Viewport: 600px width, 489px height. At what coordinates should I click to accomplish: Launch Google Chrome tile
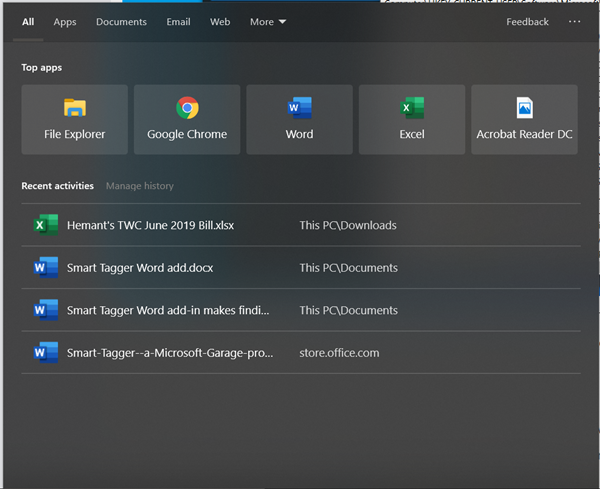point(187,120)
